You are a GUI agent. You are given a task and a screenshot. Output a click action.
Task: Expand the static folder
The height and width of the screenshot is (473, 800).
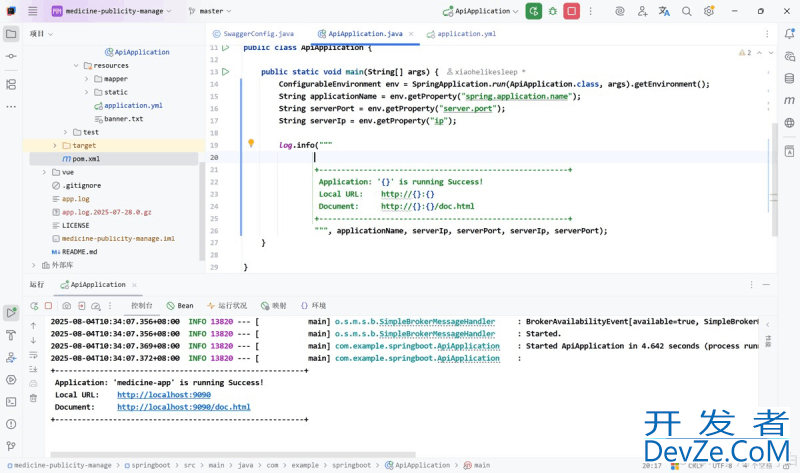86,92
